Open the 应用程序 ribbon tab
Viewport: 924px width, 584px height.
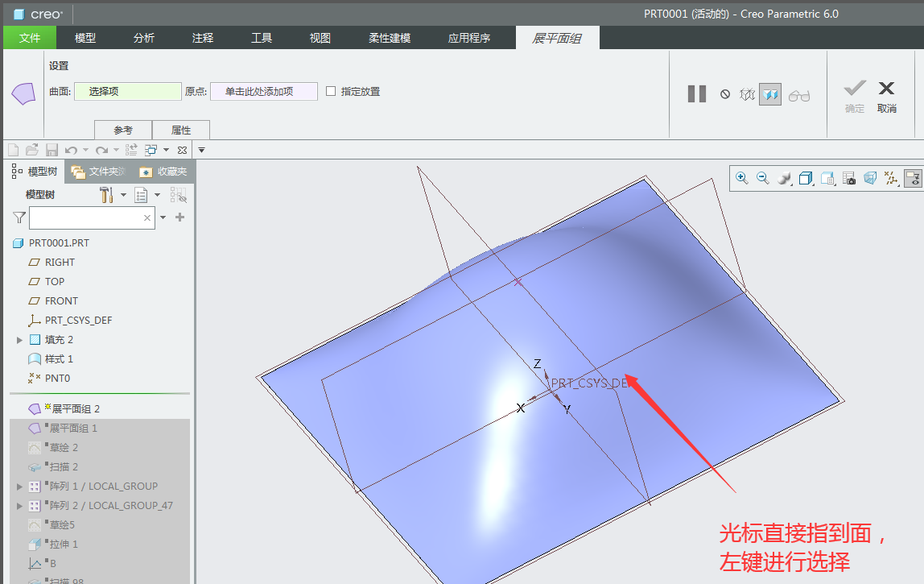coord(469,38)
